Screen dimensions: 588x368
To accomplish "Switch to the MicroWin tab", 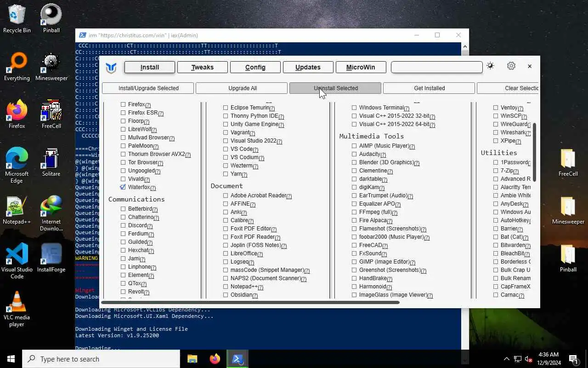I will [x=361, y=67].
